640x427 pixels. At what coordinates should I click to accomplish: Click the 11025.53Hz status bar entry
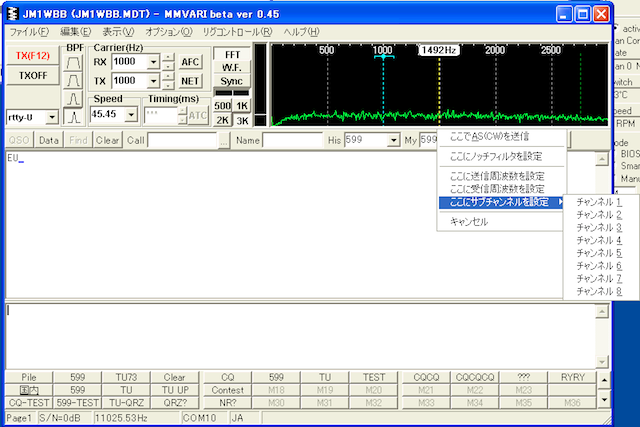[136, 418]
